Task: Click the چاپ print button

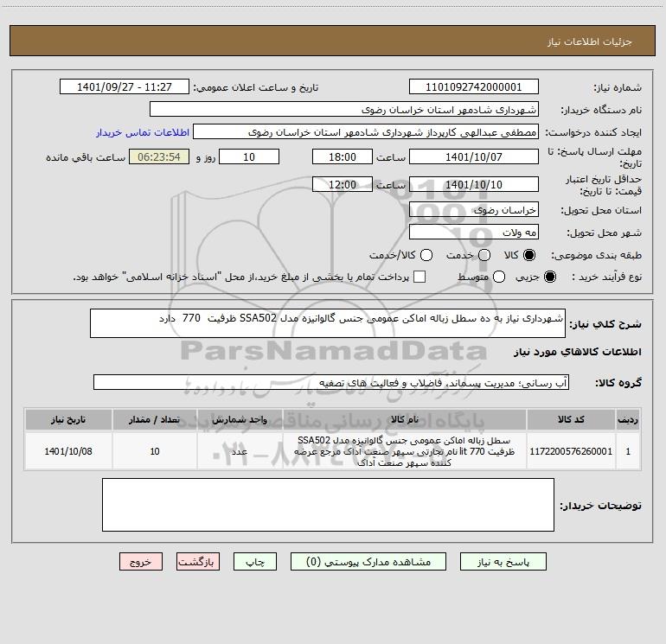Action: tap(255, 562)
